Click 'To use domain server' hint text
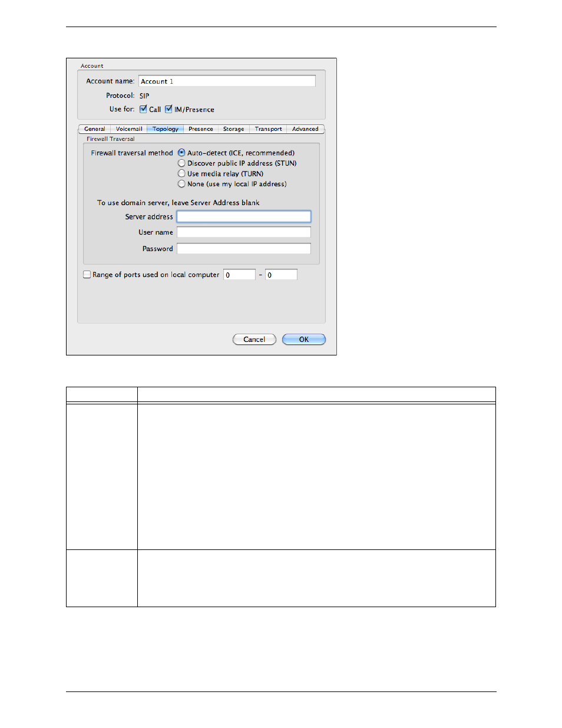The height and width of the screenshot is (728, 562). point(178,203)
